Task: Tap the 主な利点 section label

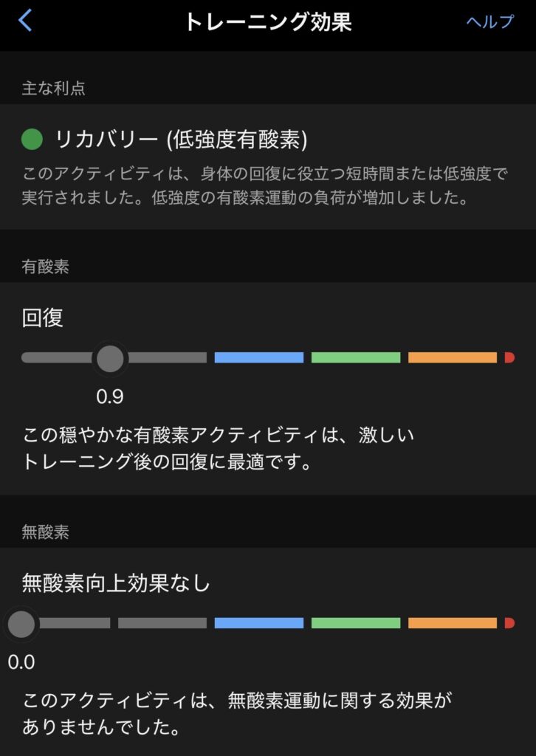Action: (54, 89)
